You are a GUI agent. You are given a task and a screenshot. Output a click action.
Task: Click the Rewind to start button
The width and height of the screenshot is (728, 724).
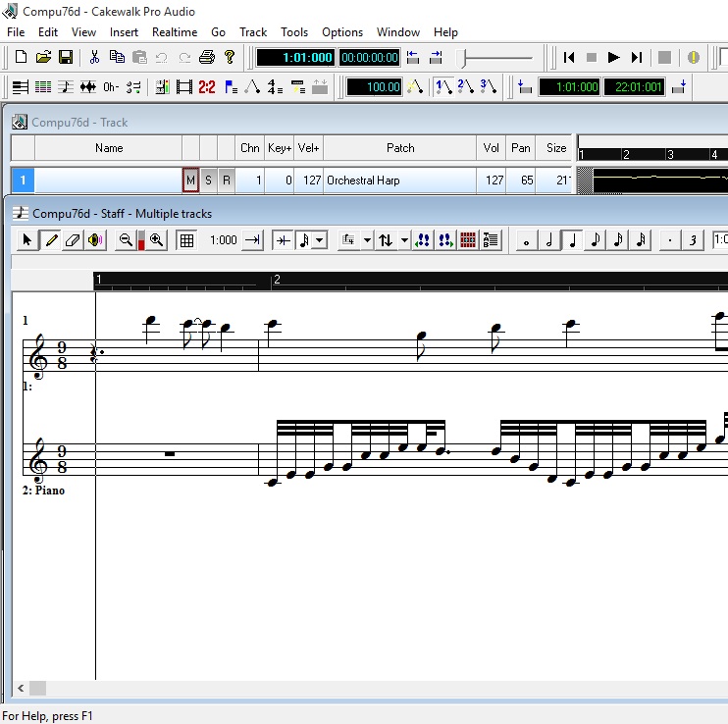pyautogui.click(x=569, y=58)
